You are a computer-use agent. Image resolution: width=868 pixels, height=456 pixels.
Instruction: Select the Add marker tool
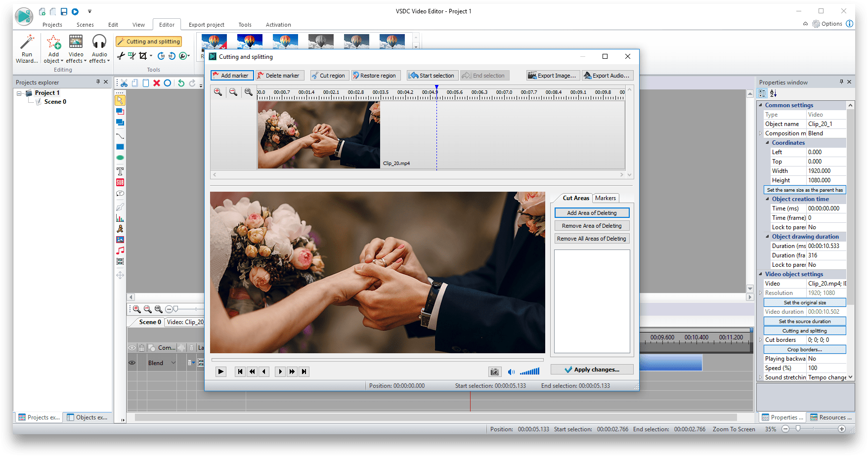pyautogui.click(x=232, y=75)
